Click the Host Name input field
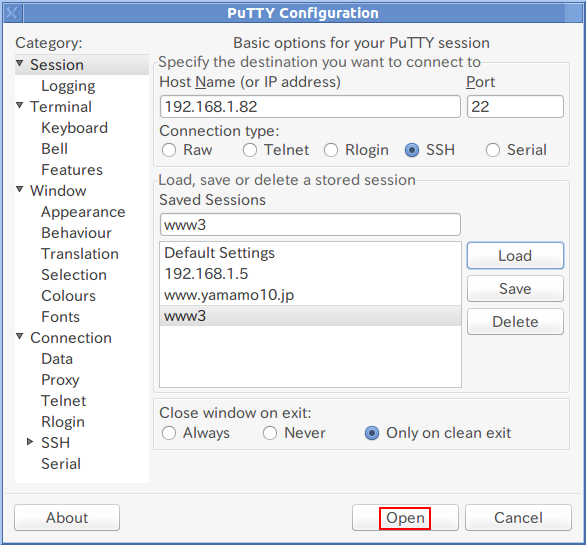Screen dimensions: 586x545 click(310, 107)
